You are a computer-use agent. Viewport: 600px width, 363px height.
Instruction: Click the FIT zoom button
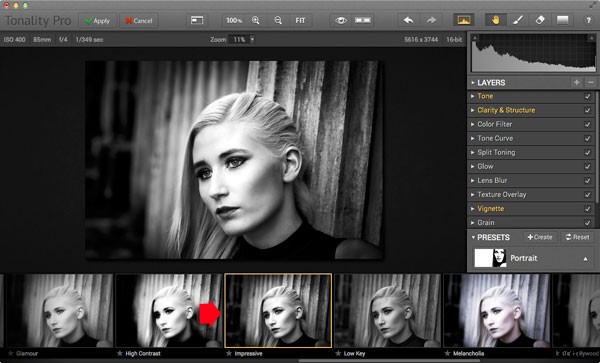click(x=300, y=20)
